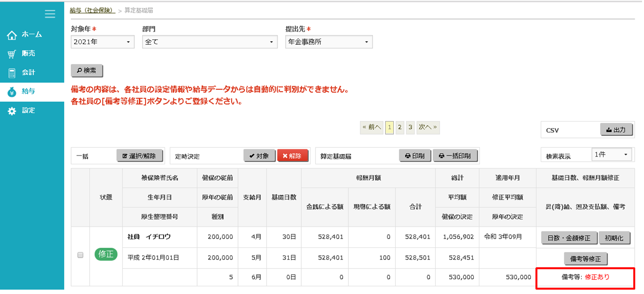This screenshot has height=294, width=644.
Task: Tick the checkbox for 社員 イチロウ row
Action: pos(81,255)
